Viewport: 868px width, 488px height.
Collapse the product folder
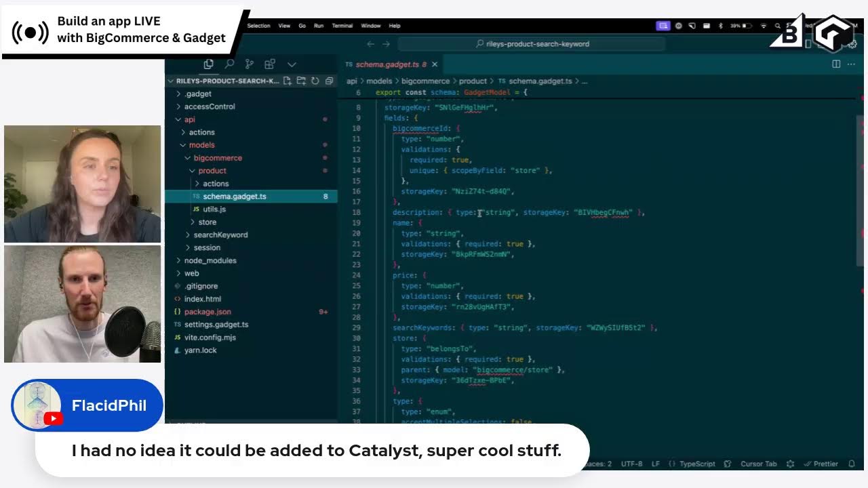(x=251, y=171)
